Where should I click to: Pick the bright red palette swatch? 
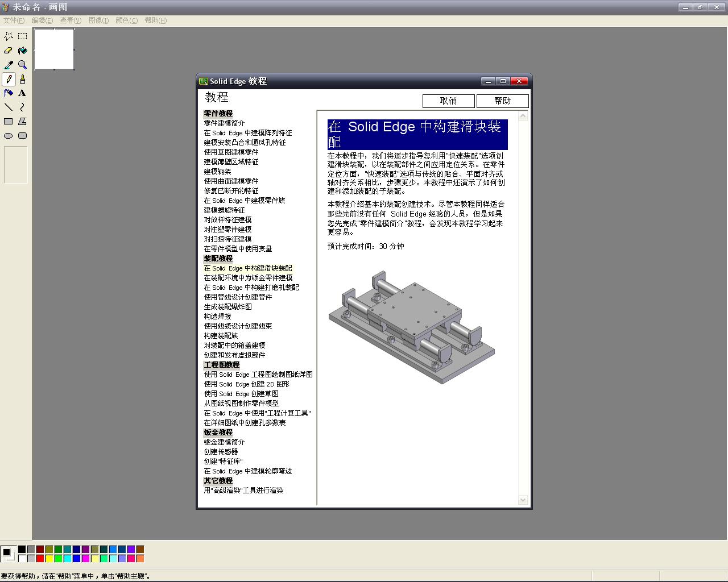tap(40, 559)
